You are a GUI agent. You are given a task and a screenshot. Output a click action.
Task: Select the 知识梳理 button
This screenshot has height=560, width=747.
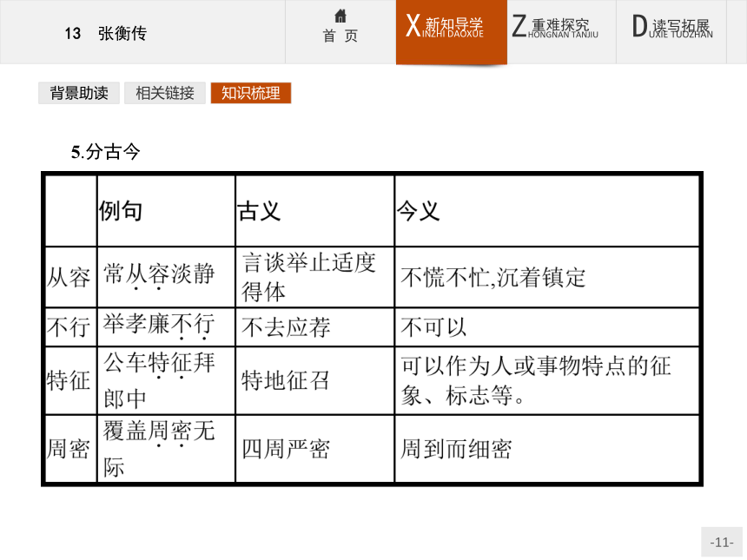point(250,93)
